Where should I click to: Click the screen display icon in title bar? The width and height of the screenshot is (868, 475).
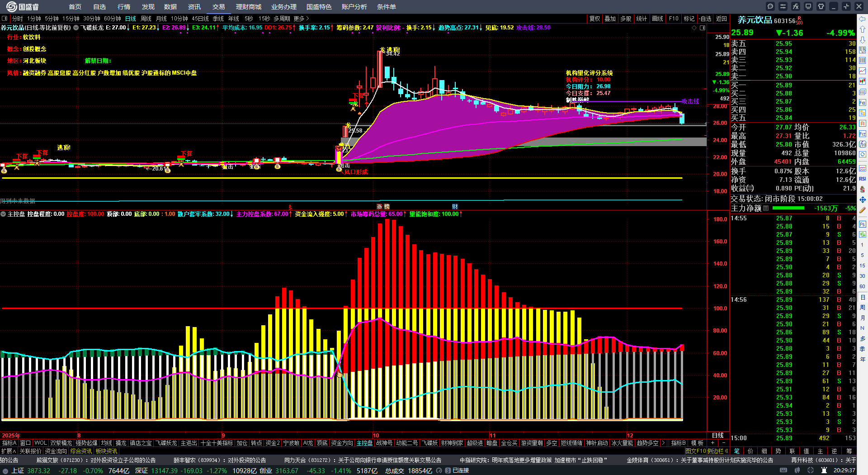pyautogui.click(x=808, y=6)
